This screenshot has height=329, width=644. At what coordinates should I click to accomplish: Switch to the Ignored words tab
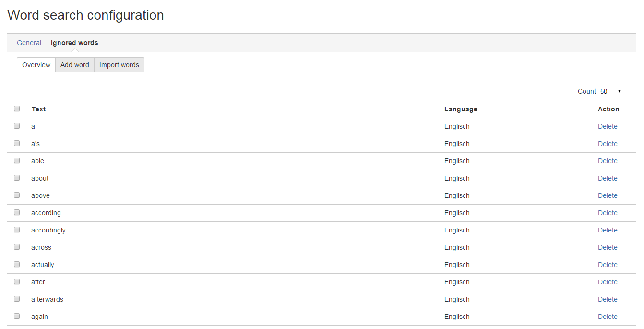[x=74, y=43]
